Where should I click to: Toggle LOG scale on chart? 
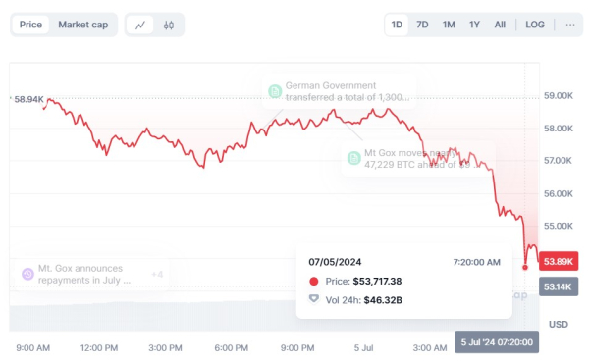pyautogui.click(x=535, y=25)
